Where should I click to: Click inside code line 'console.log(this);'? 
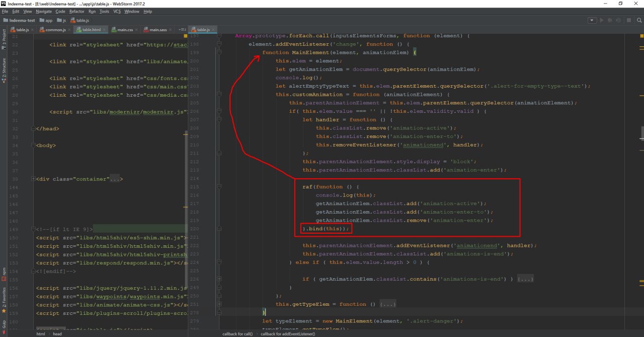coord(346,195)
